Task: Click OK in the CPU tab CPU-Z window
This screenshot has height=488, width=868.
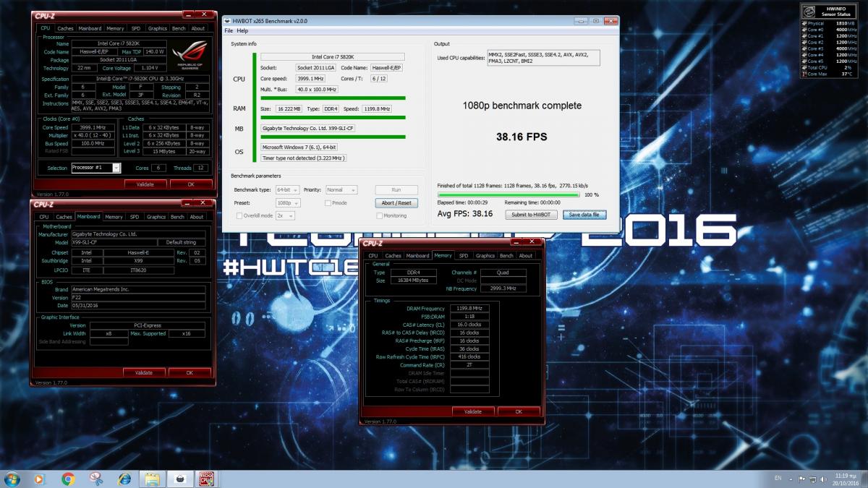Action: pyautogui.click(x=190, y=184)
